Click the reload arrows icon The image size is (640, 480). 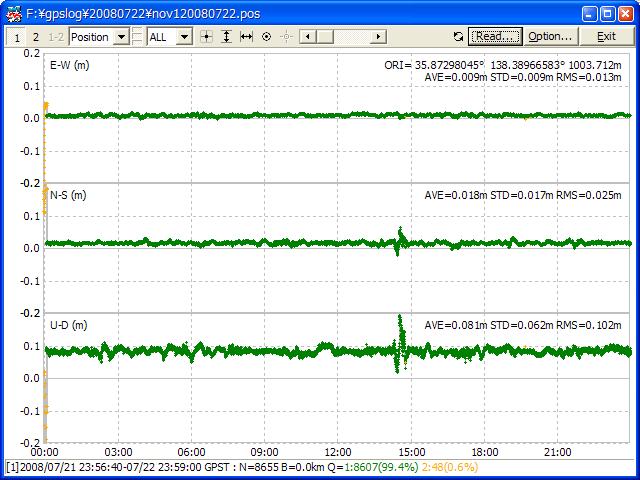458,37
